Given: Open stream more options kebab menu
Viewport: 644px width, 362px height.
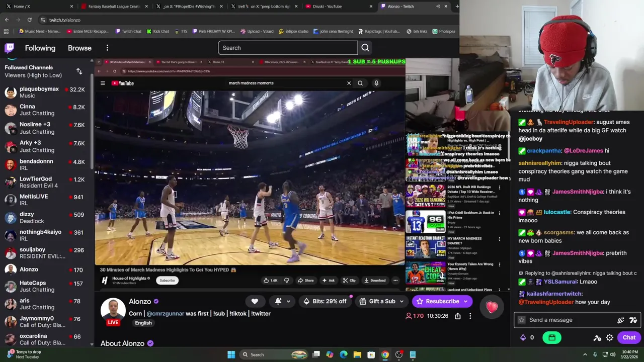Looking at the screenshot, I should pos(470,316).
